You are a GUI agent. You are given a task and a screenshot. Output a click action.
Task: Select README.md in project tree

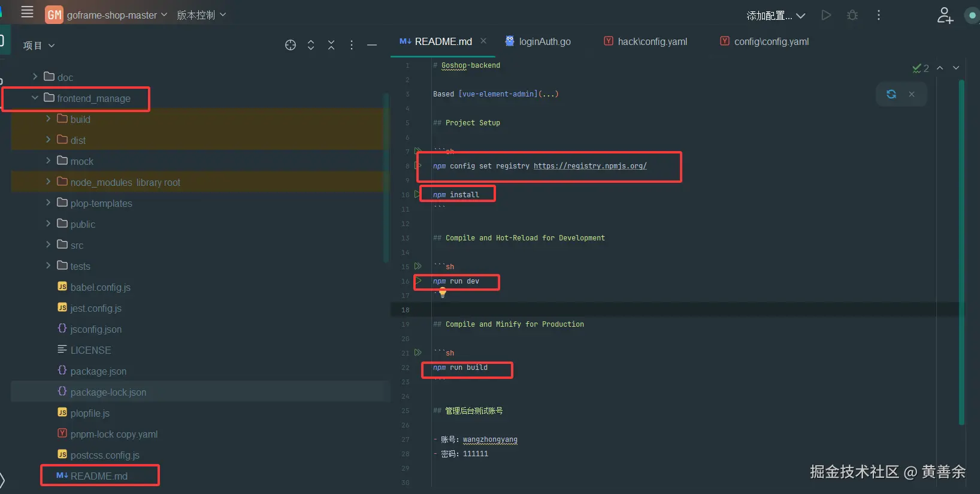click(92, 476)
